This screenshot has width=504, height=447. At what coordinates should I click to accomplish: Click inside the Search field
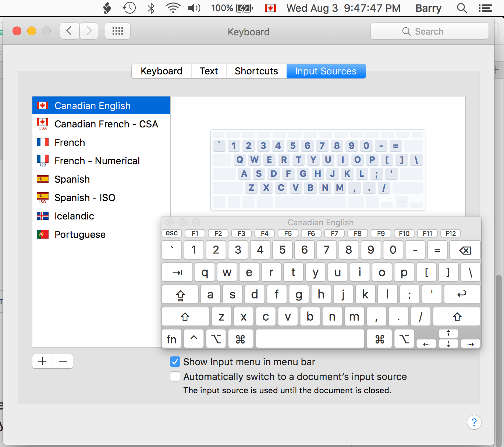tap(429, 31)
